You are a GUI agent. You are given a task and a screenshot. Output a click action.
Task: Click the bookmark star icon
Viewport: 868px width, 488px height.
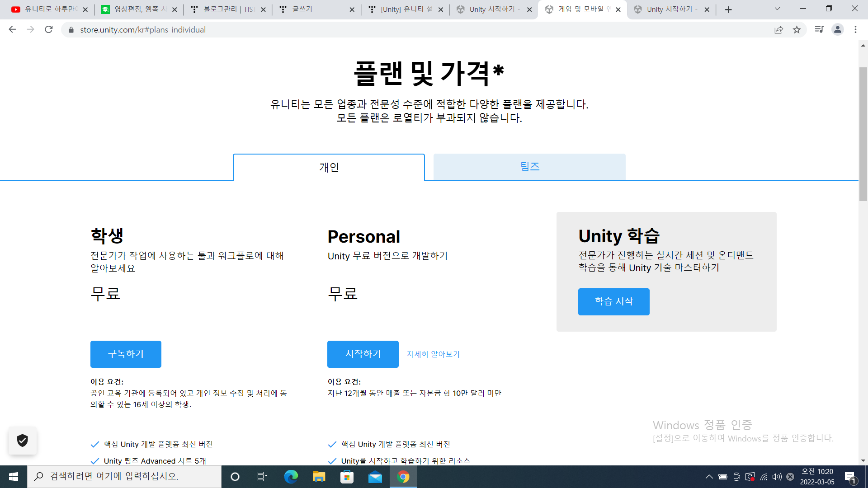(797, 30)
